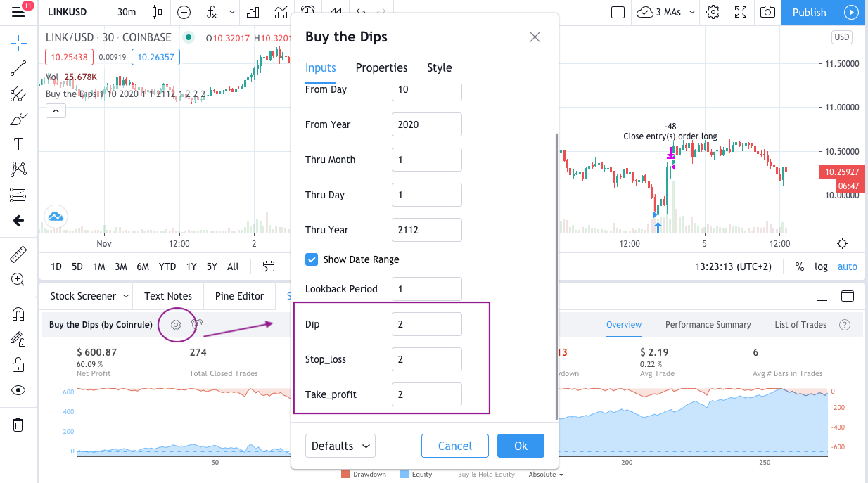Select the XABCD Pattern tool
The image size is (868, 483).
pos(18,169)
